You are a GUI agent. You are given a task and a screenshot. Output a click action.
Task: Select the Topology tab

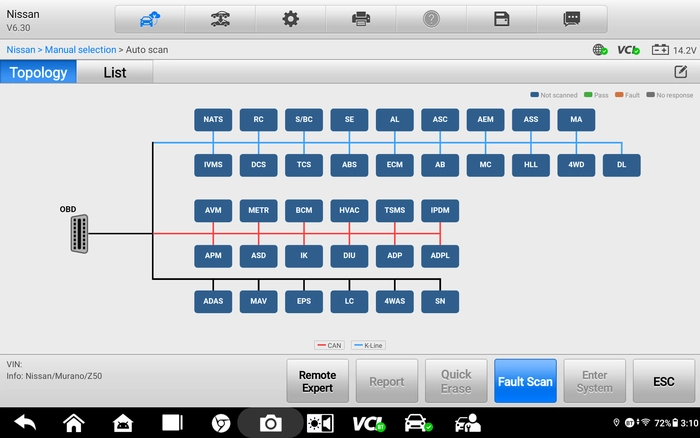click(x=38, y=72)
